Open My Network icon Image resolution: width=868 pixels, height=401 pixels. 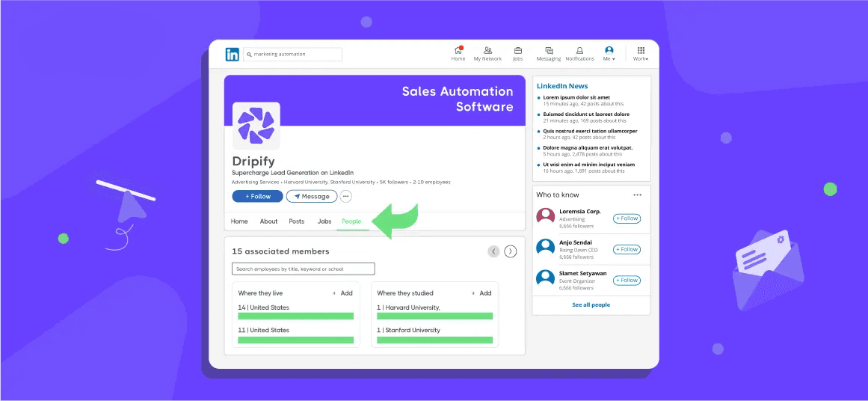pyautogui.click(x=487, y=53)
